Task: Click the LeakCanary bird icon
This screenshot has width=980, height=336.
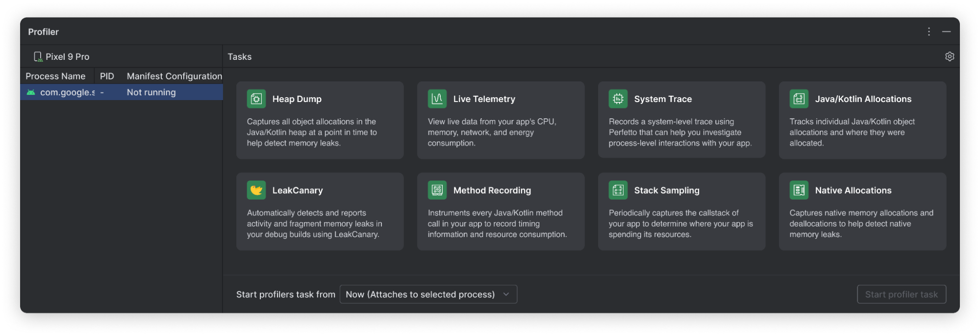Action: (x=256, y=190)
